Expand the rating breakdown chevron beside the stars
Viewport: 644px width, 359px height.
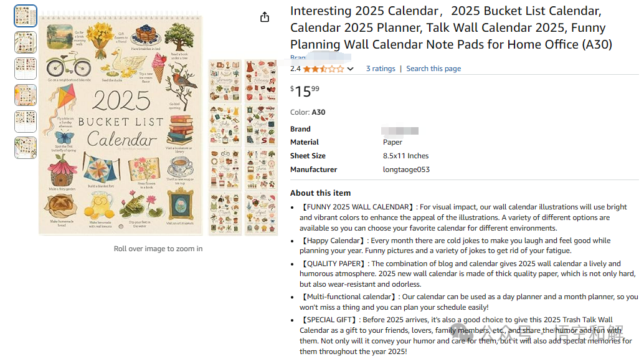[351, 69]
